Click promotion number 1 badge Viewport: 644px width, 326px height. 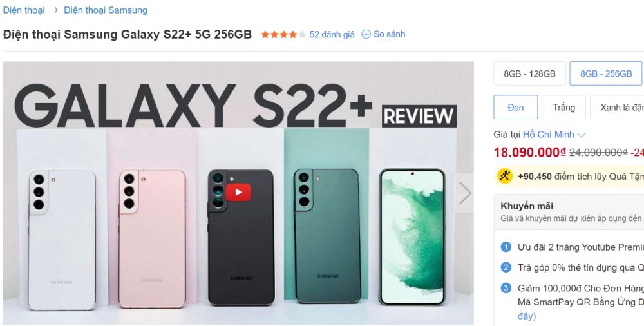tap(506, 247)
